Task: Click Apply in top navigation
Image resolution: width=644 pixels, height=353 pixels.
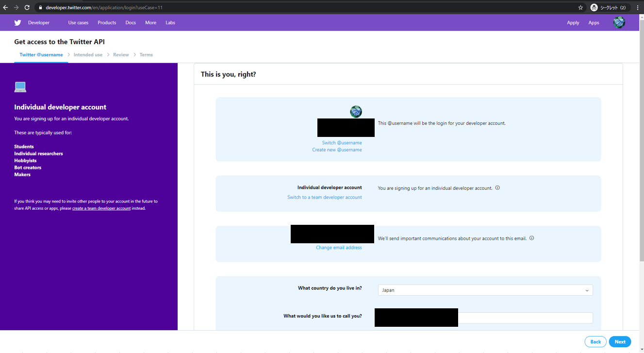Action: (x=573, y=23)
